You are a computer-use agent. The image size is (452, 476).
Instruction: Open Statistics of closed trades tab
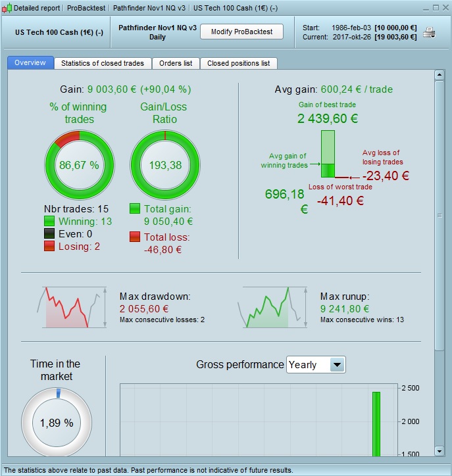pos(103,63)
